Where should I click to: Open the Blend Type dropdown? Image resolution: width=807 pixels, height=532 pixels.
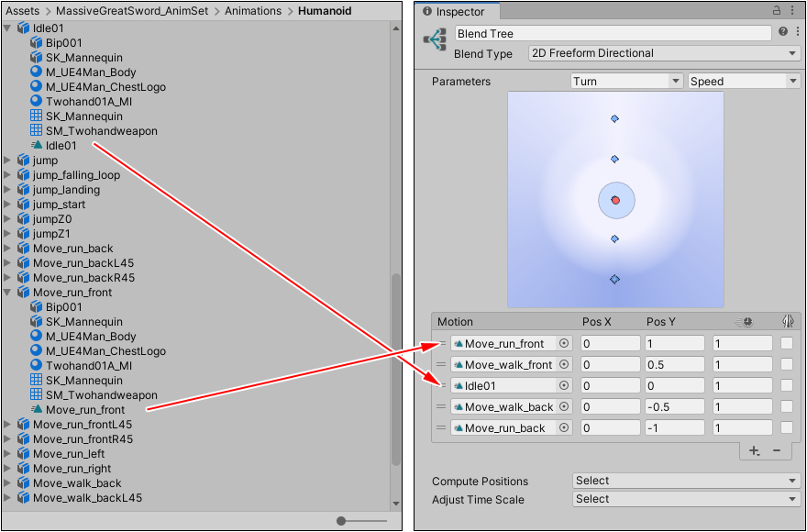pyautogui.click(x=664, y=54)
